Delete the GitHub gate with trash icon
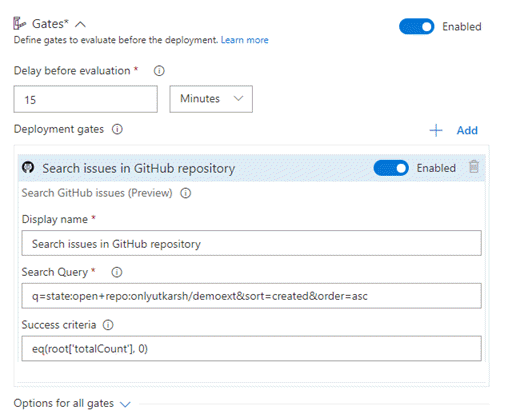This screenshot has height=418, width=508. coord(474,166)
